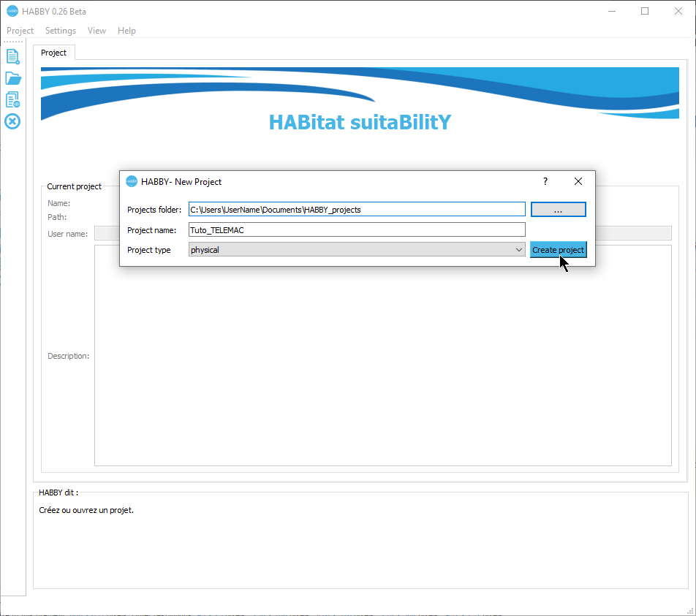Open the Settings menu
The height and width of the screenshot is (616, 696).
point(61,31)
